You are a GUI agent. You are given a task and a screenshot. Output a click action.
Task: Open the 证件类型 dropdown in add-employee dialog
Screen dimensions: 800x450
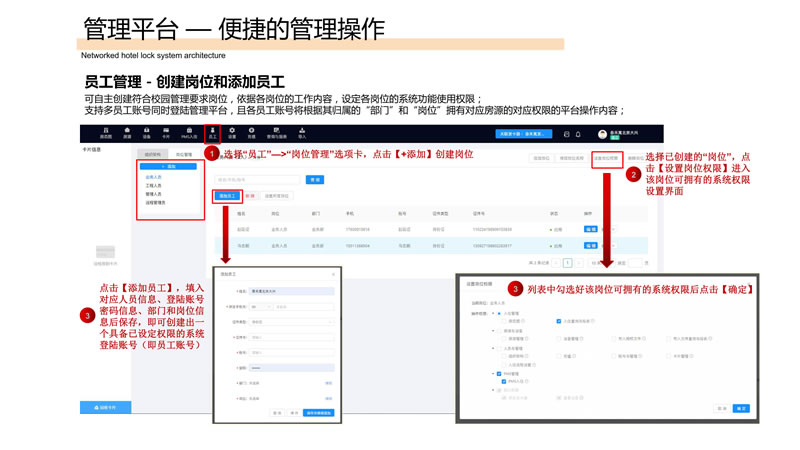pyautogui.click(x=291, y=322)
